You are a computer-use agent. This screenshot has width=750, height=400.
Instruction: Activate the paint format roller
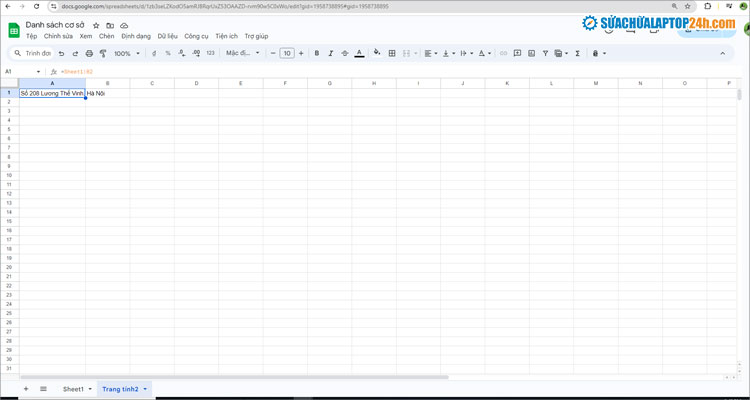coord(103,54)
